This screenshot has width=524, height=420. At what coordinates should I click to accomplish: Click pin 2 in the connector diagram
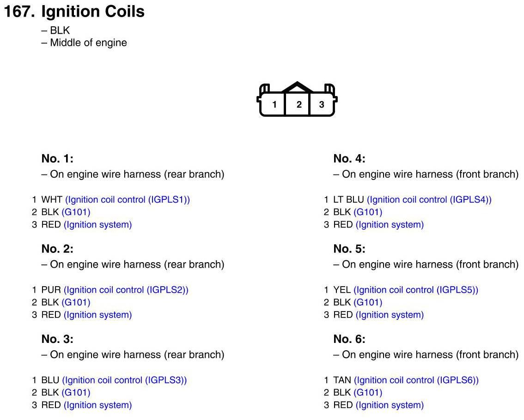299,104
